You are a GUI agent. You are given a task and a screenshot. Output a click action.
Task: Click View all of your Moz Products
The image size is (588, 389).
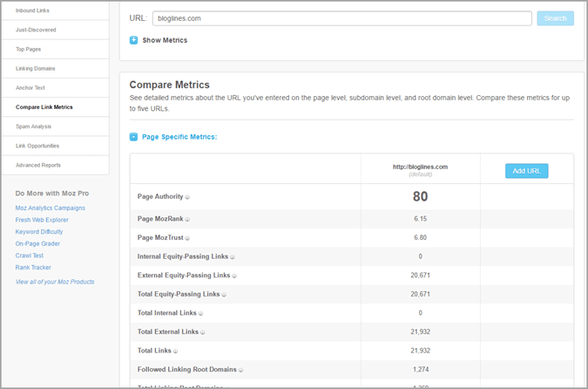click(55, 282)
